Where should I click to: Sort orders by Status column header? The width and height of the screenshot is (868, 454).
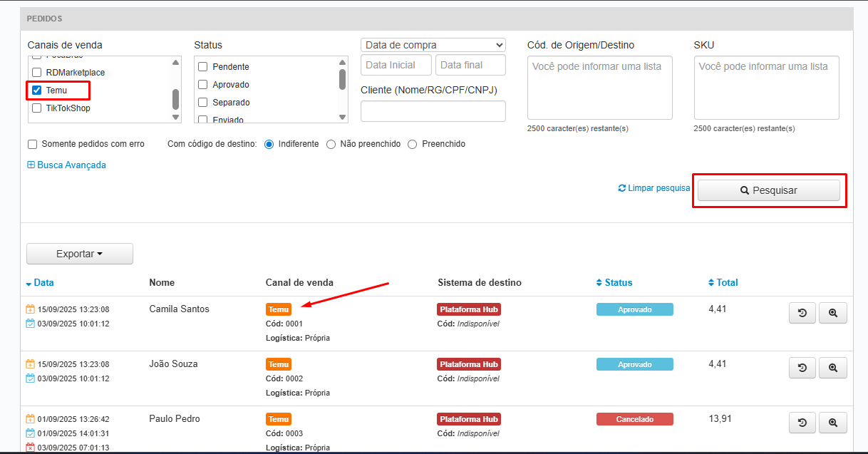[x=618, y=282]
